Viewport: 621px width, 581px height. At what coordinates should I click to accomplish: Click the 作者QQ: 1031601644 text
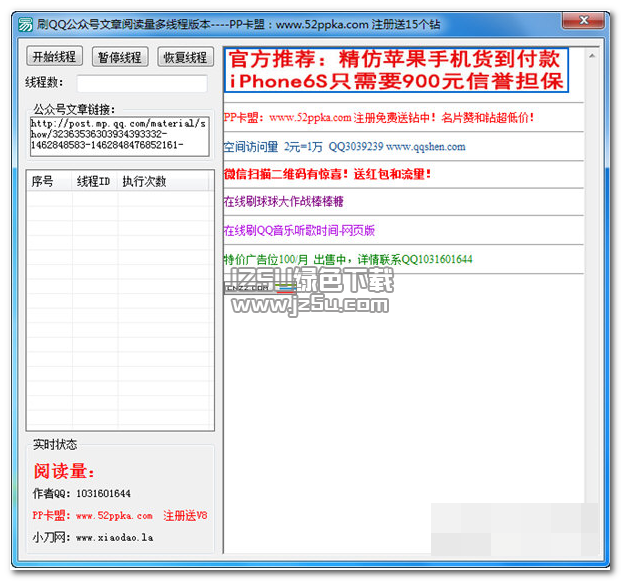click(x=82, y=493)
